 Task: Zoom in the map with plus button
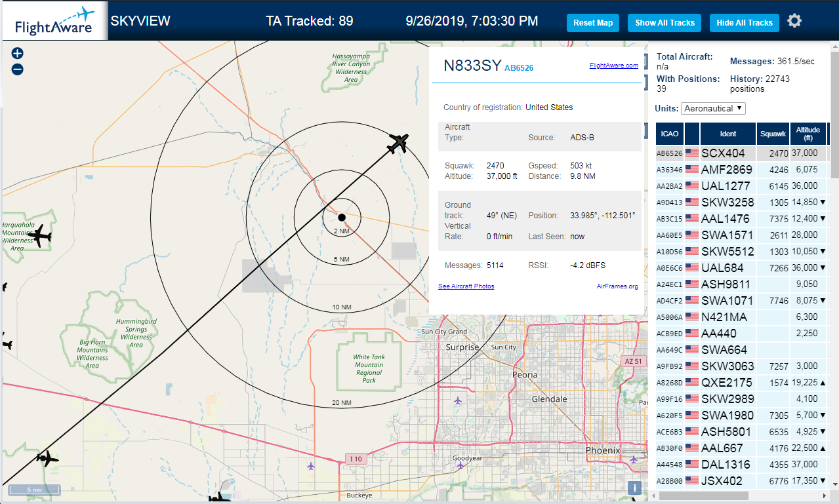(18, 54)
